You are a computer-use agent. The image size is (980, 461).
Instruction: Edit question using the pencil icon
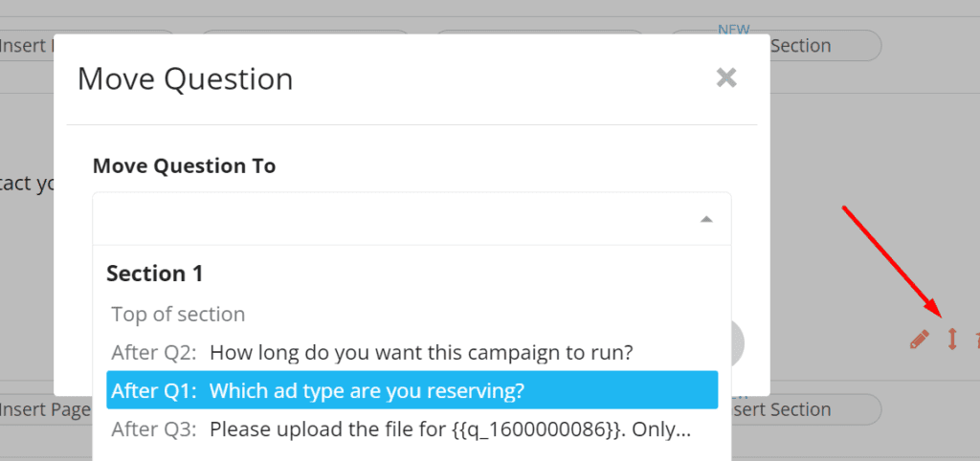click(x=920, y=340)
